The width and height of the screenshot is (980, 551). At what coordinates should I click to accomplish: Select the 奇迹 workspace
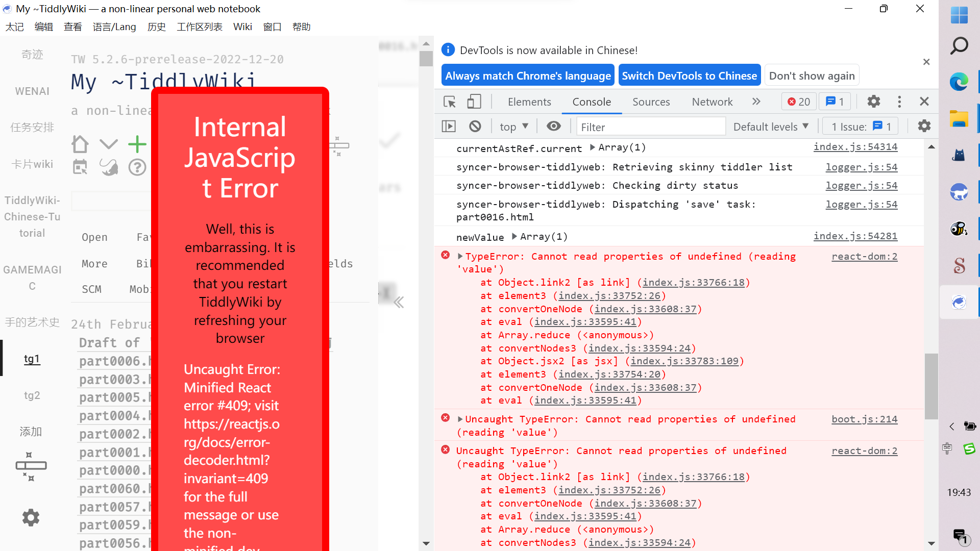[x=32, y=54]
